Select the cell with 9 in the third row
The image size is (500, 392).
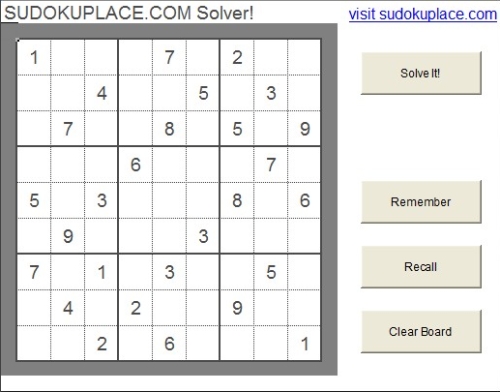[304, 129]
